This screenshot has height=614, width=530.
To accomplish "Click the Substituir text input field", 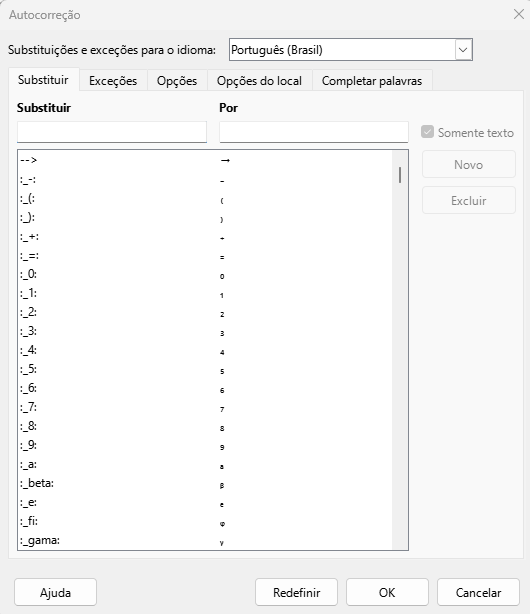I will [112, 132].
